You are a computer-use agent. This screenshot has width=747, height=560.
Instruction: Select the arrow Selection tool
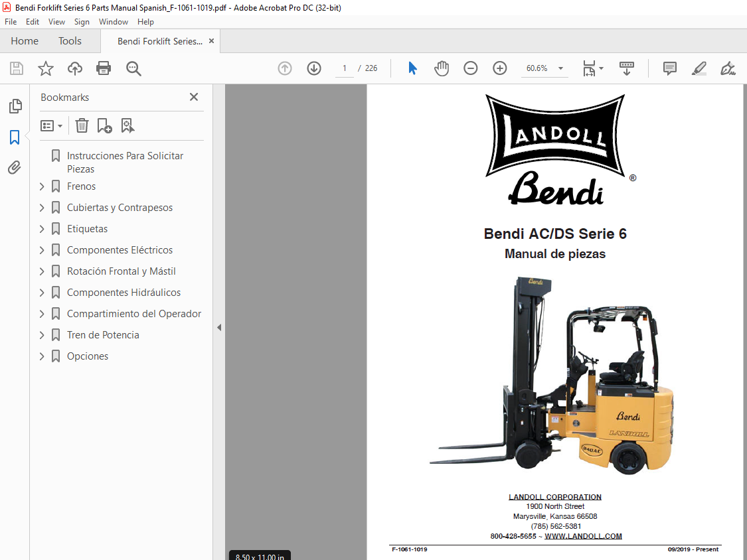[x=412, y=68]
